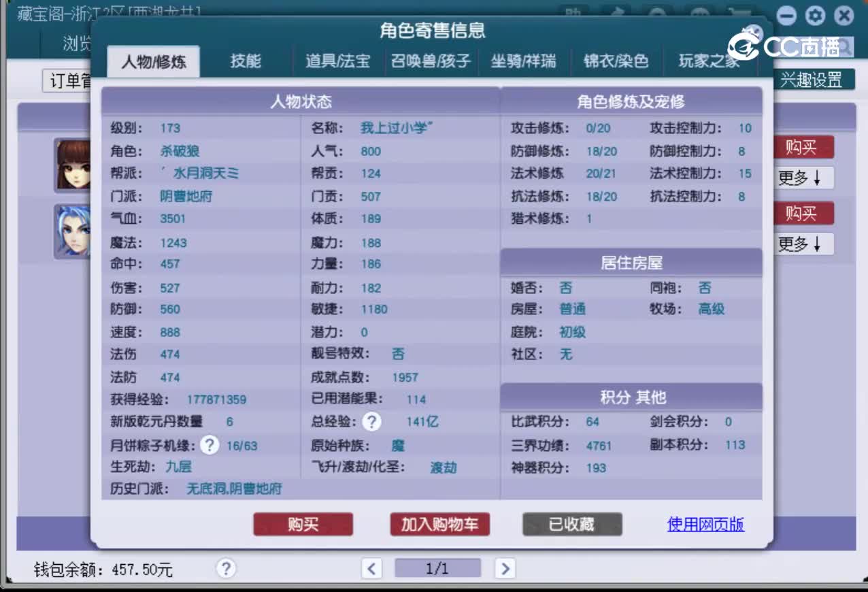Screen dimensions: 868x592
Task: Click the next page arrow beside 1/1
Action: 505,568
